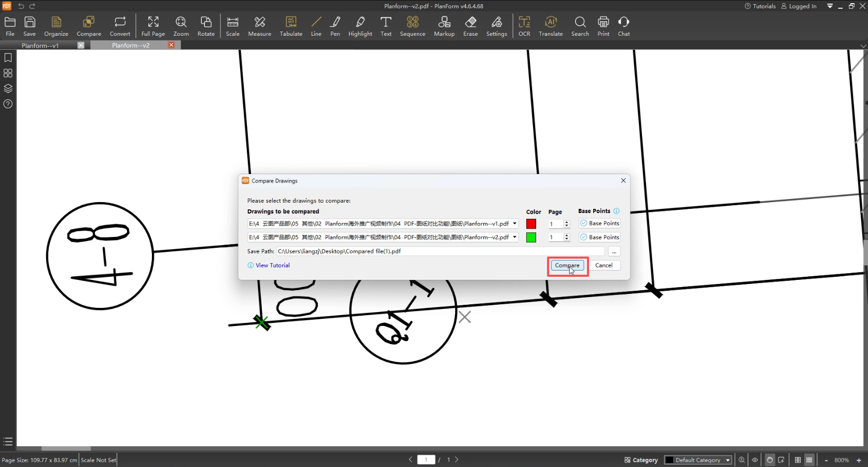The image size is (868, 467).
Task: Open the View Tutorial link
Action: (272, 265)
